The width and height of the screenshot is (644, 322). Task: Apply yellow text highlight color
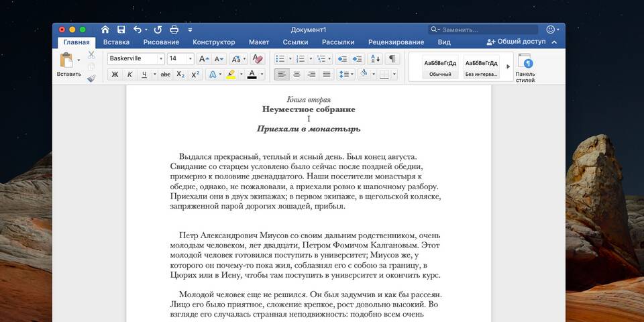tap(231, 74)
